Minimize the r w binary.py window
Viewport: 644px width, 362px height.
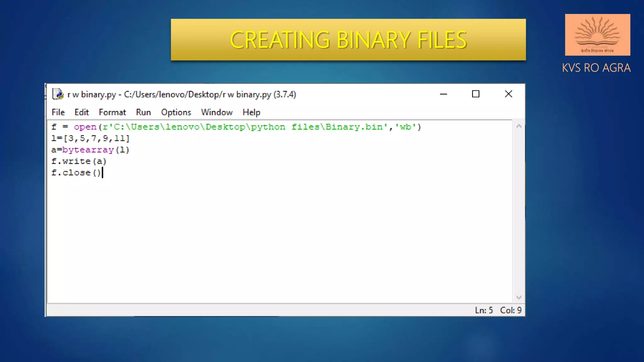coord(443,94)
